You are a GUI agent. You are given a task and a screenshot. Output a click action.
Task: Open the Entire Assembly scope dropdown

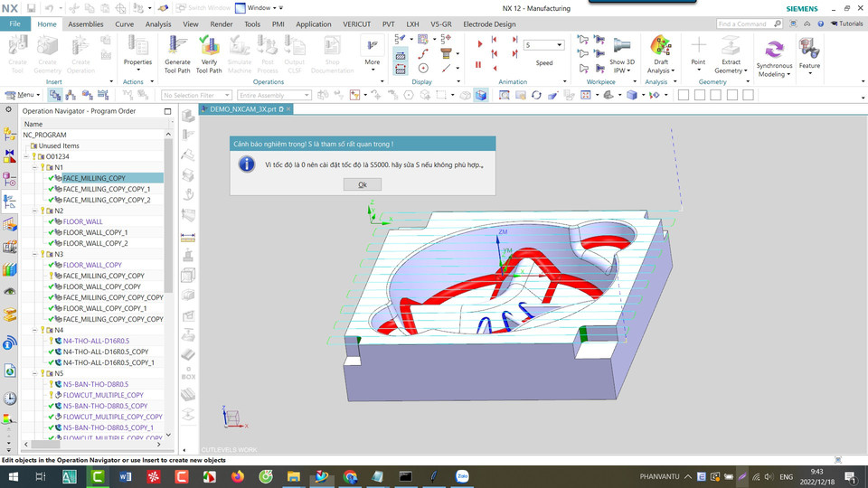point(273,95)
